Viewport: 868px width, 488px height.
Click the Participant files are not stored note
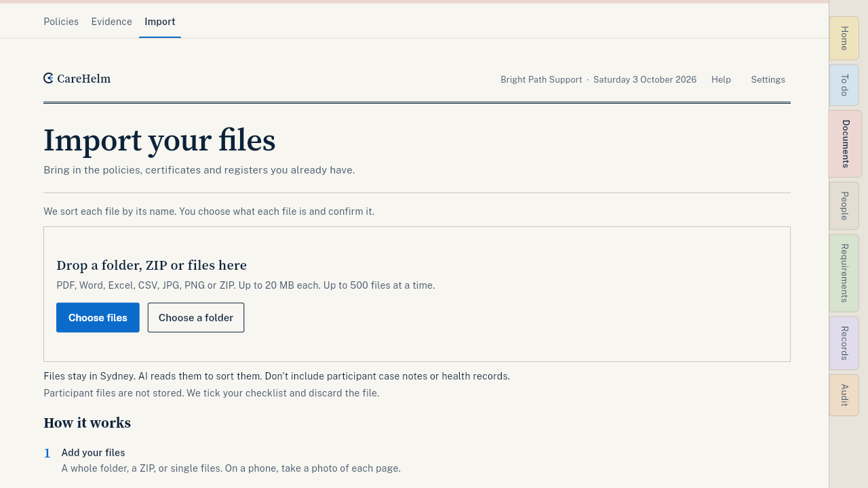212,393
